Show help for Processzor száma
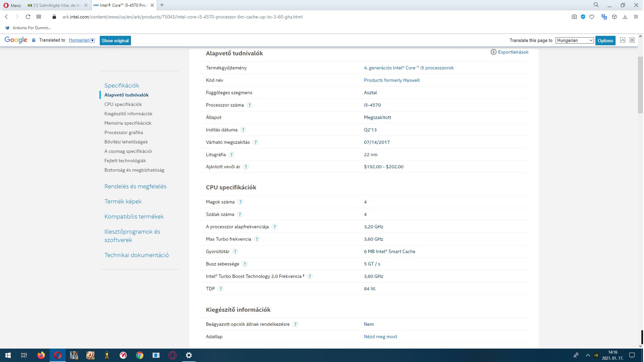Screen dimensions: 644x362 click(x=250, y=105)
